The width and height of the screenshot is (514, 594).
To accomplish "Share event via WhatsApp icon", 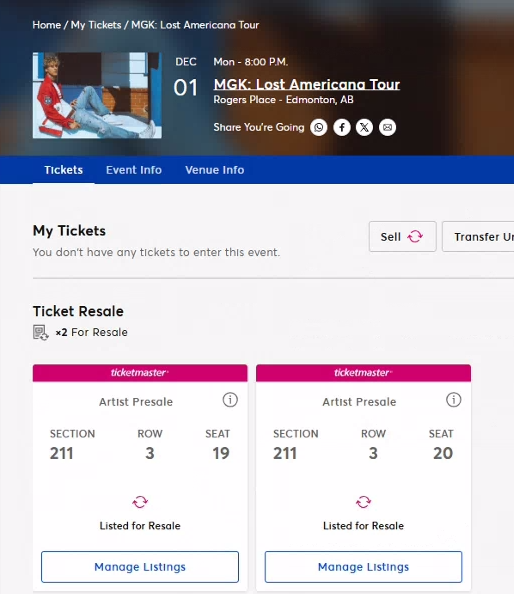I will click(x=319, y=127).
